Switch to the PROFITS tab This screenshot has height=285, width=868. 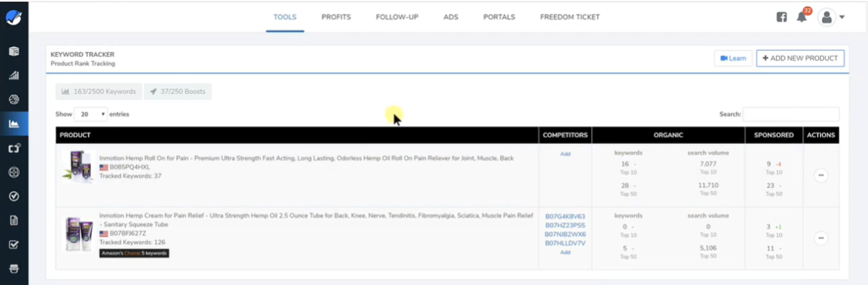click(336, 17)
